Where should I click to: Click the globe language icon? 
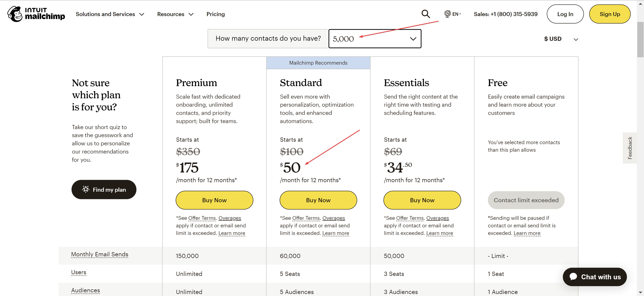coord(447,14)
